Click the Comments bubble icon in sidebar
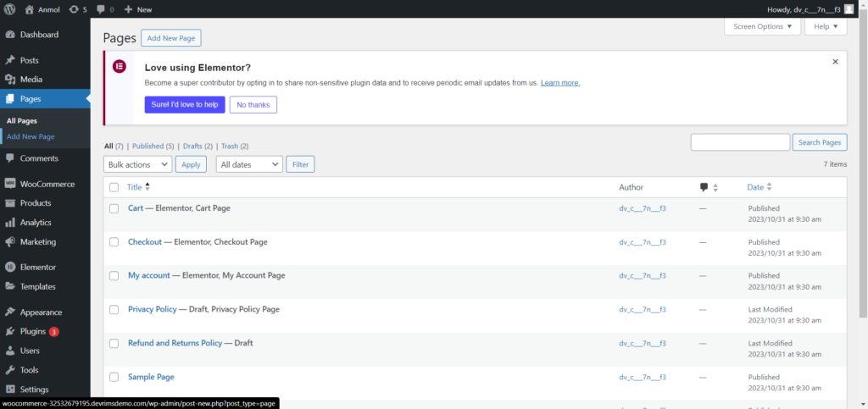The width and height of the screenshot is (868, 409). [x=10, y=158]
